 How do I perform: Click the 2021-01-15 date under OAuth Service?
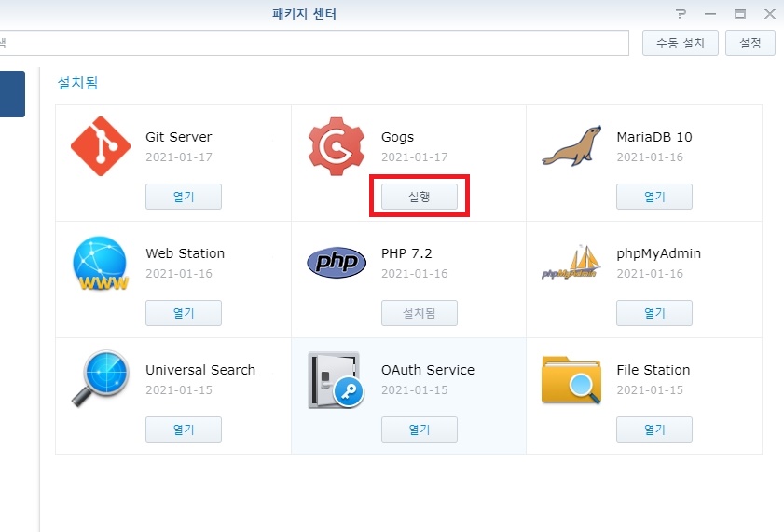[415, 390]
